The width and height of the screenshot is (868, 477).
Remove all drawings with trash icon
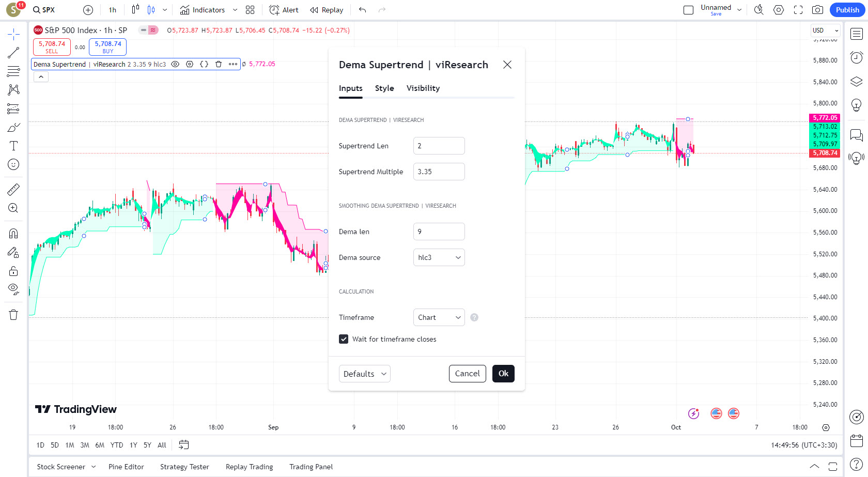[13, 315]
